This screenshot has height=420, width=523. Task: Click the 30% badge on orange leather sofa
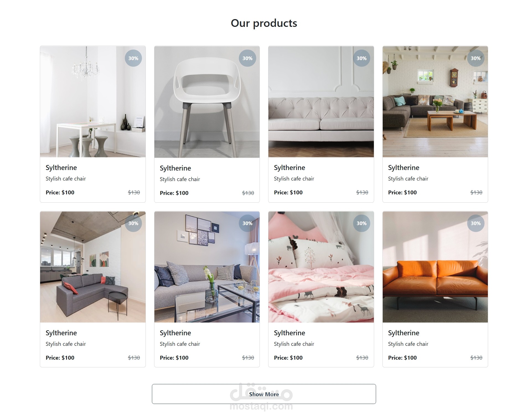coord(476,223)
